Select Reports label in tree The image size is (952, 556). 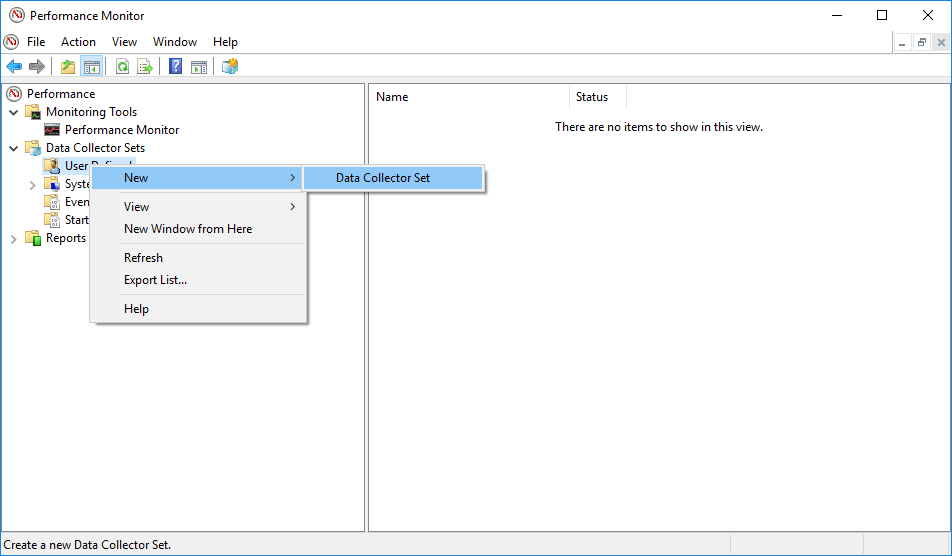click(66, 238)
